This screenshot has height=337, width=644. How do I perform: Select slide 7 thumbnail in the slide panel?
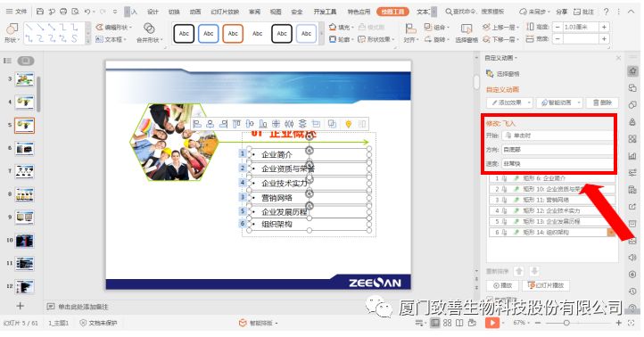25,171
